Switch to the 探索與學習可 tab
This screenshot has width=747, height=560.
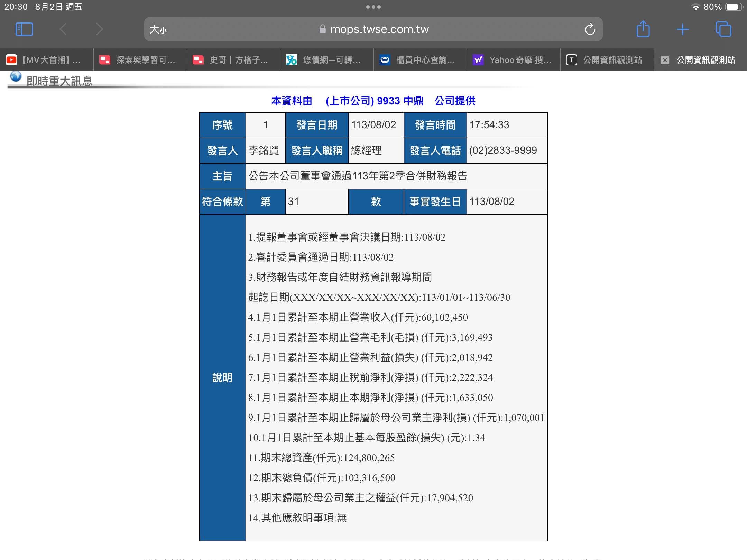140,60
